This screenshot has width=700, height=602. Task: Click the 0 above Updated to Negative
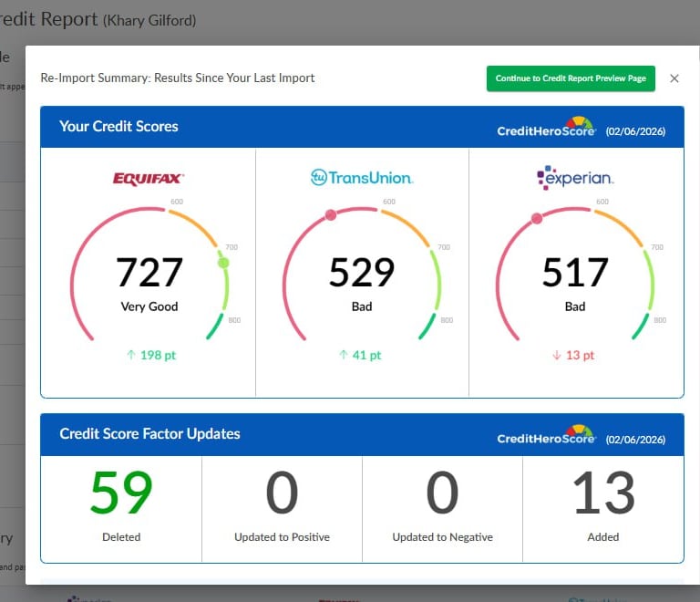coord(442,493)
